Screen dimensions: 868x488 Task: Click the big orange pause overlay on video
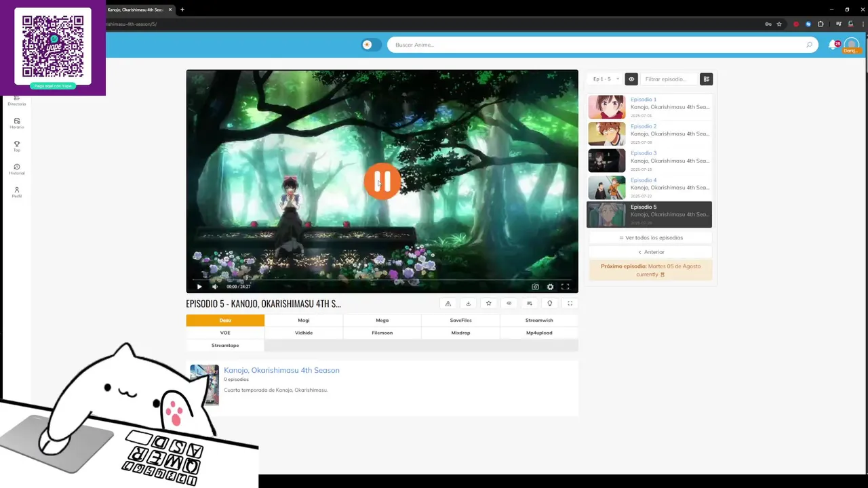[382, 182]
